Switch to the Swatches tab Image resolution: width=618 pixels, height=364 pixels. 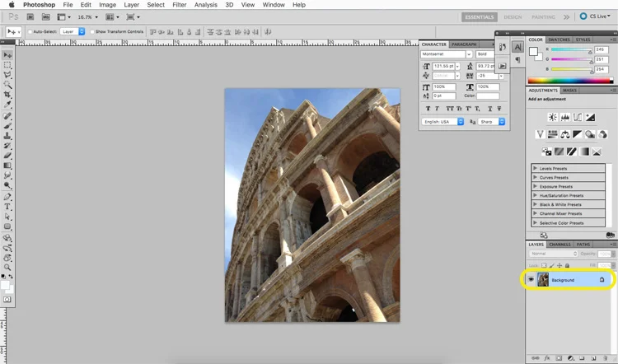(559, 40)
